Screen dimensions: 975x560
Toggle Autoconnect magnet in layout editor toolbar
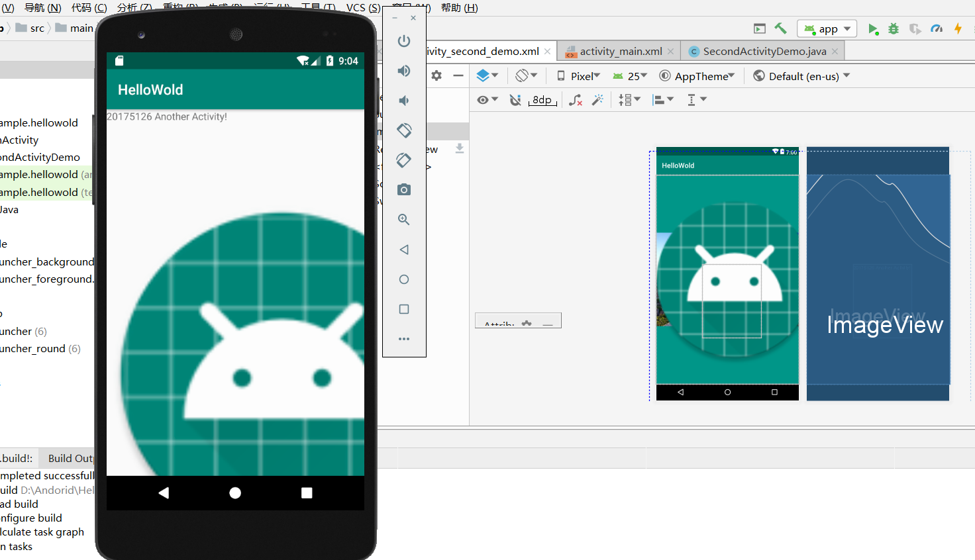(x=515, y=100)
